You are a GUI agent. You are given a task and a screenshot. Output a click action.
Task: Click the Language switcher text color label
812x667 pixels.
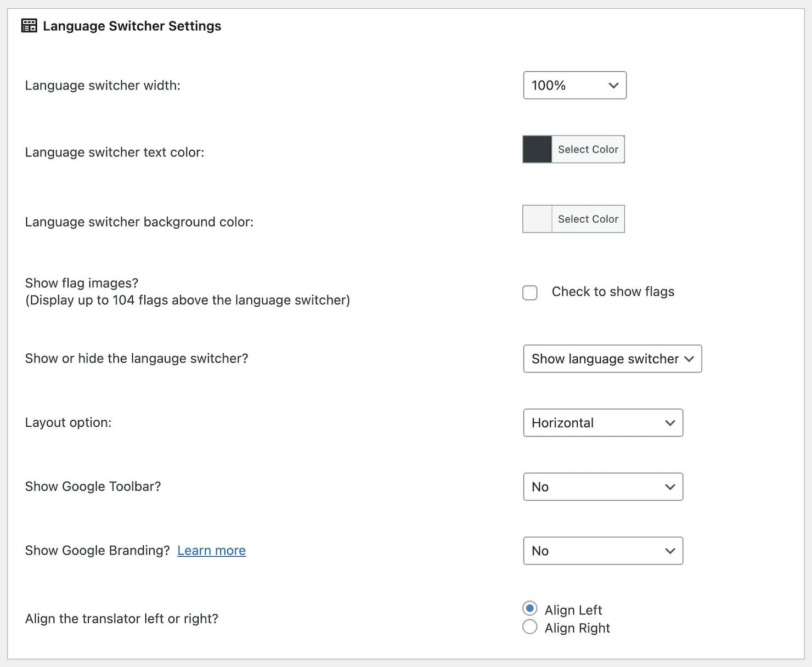pos(115,152)
